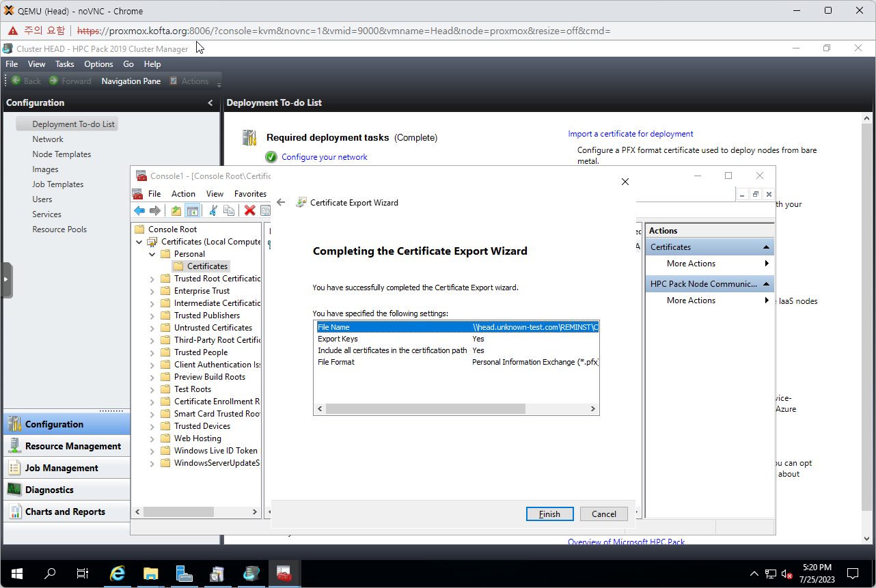876x588 pixels.
Task: Click the red X Delete icon in console toolbar
Action: [250, 211]
